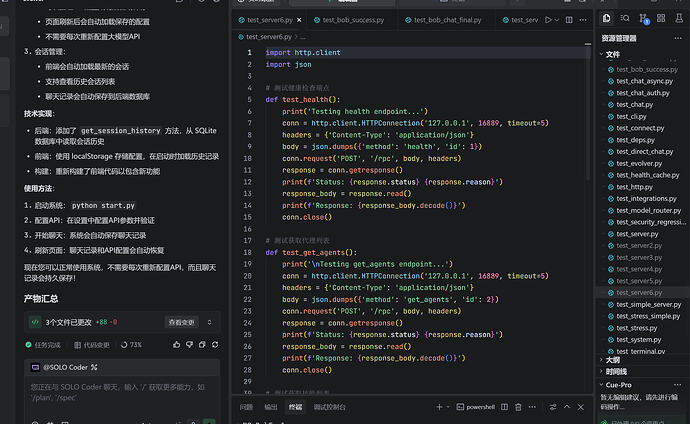Give thumbs up to the response
This screenshot has height=424, width=690.
click(176, 345)
